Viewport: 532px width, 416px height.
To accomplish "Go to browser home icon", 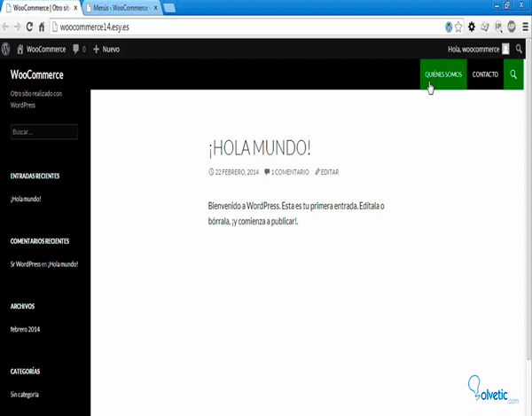I will 42,27.
